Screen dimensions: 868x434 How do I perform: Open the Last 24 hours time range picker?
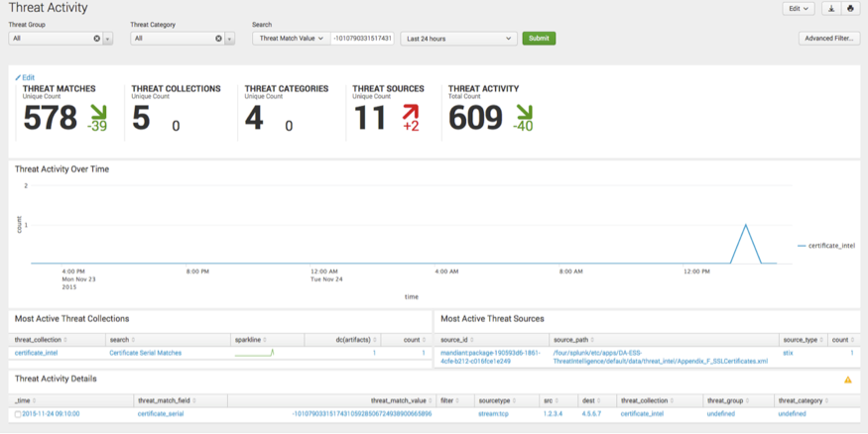[x=458, y=39]
